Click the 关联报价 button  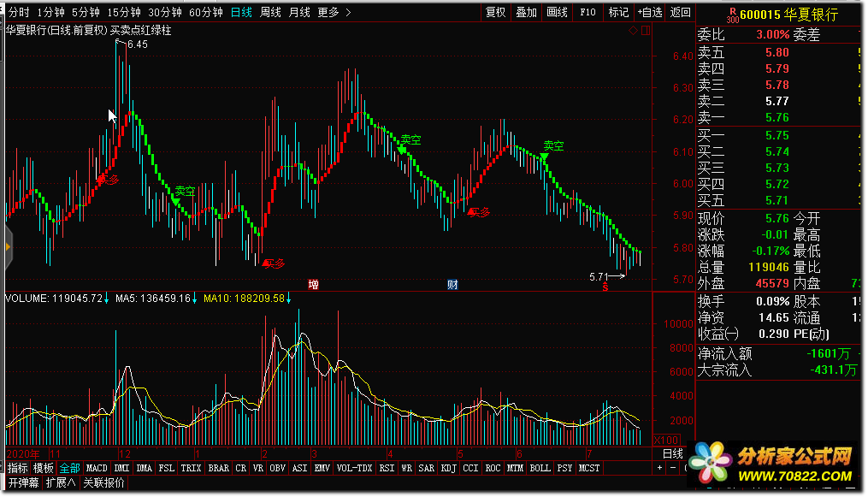point(103,482)
